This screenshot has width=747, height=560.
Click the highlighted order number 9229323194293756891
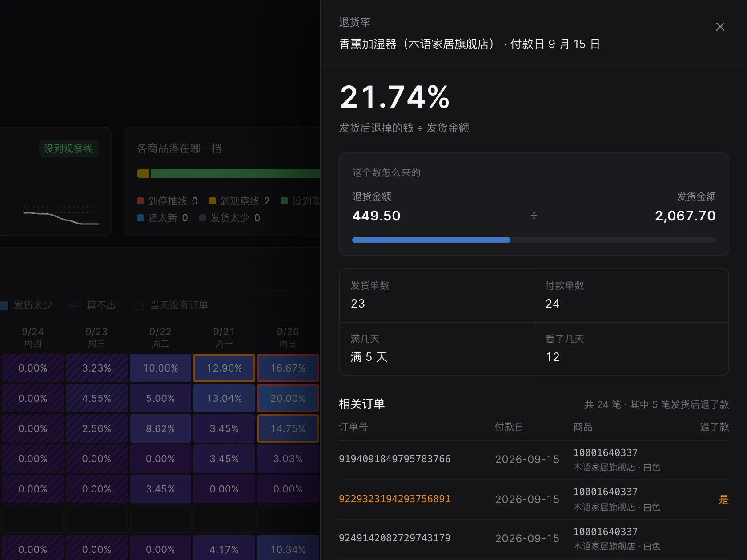[x=394, y=499]
